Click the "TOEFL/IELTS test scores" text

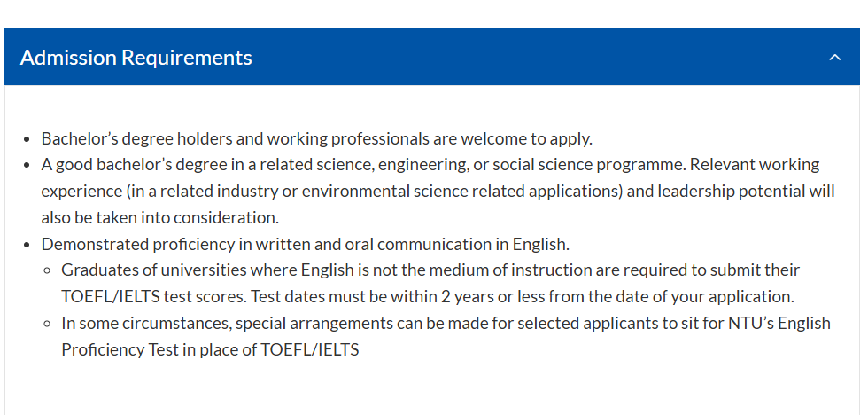pos(153,297)
